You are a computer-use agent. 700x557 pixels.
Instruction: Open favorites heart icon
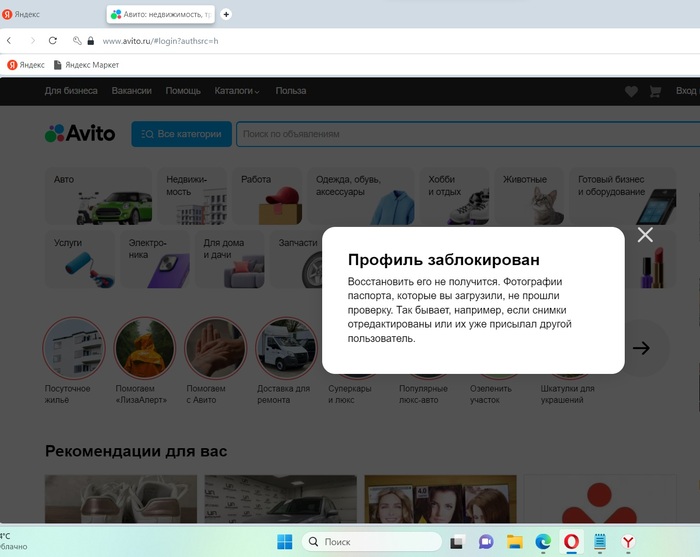[631, 91]
